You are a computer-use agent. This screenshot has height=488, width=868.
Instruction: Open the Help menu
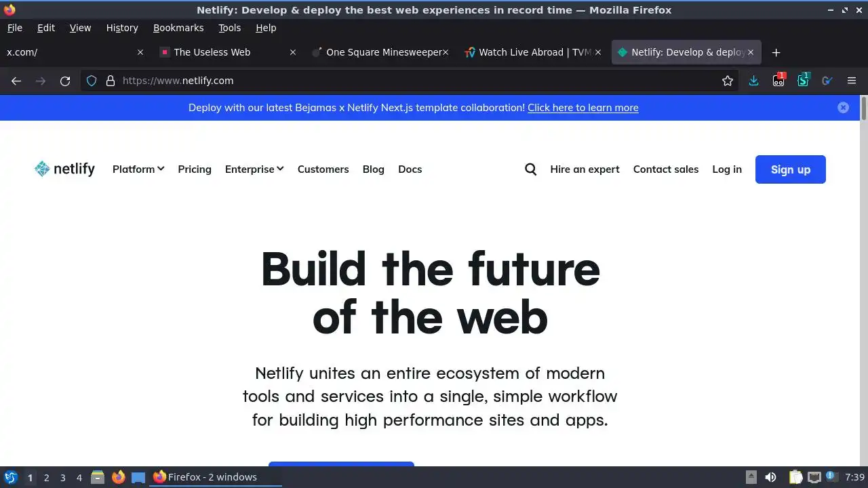[x=266, y=28]
